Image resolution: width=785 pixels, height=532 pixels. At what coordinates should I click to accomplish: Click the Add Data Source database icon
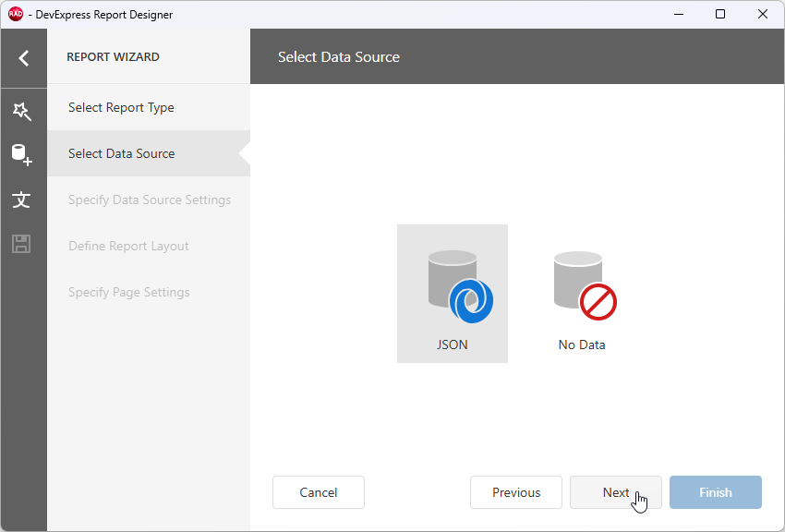point(23,155)
